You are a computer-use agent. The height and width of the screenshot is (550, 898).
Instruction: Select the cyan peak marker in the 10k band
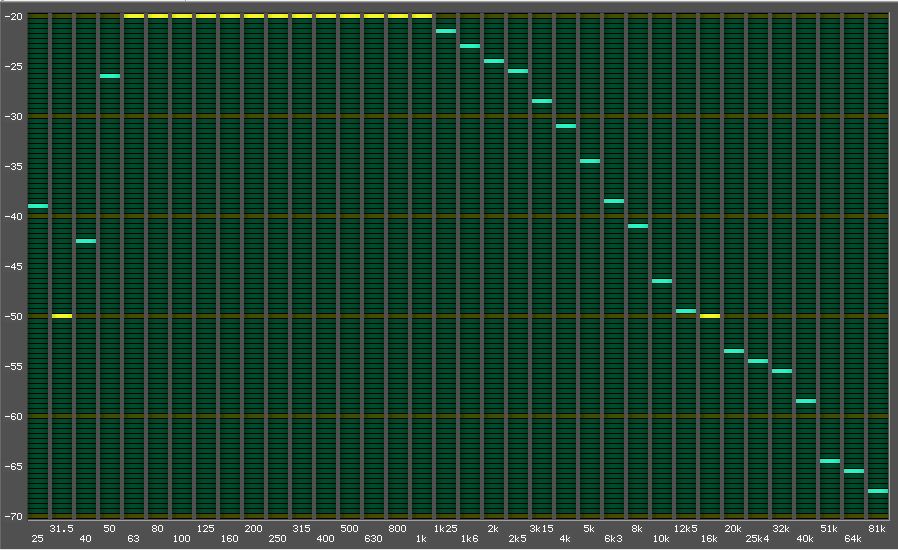663,281
